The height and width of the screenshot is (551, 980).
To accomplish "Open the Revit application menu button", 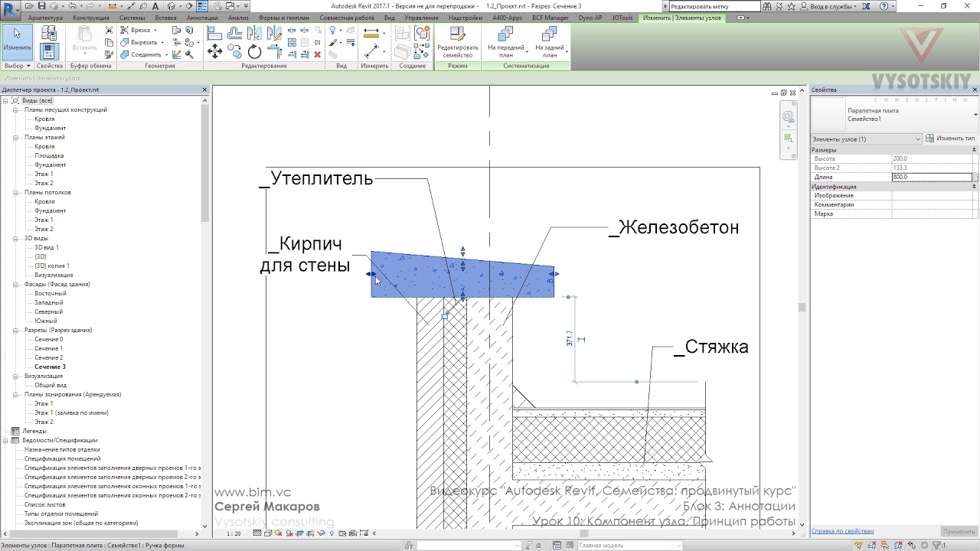I will (x=9, y=9).
